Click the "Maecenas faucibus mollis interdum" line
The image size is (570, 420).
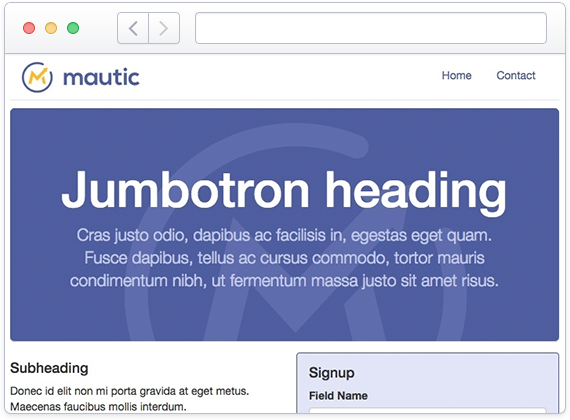point(98,407)
